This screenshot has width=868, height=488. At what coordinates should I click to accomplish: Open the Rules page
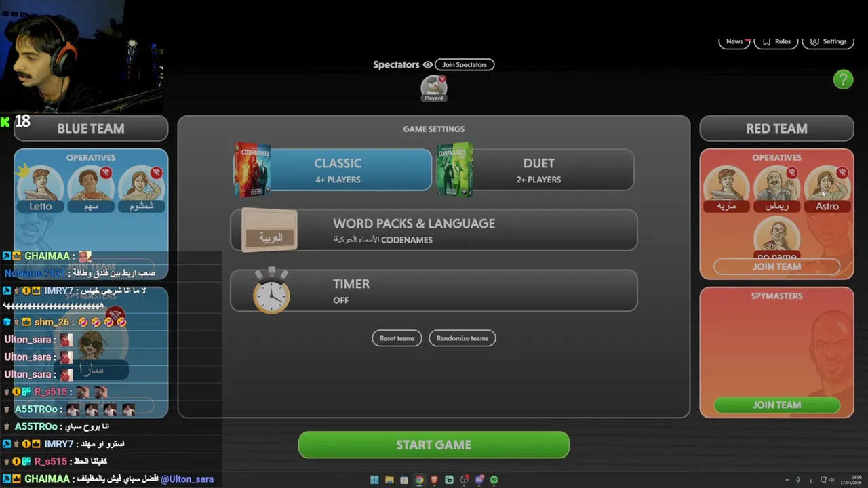point(776,41)
